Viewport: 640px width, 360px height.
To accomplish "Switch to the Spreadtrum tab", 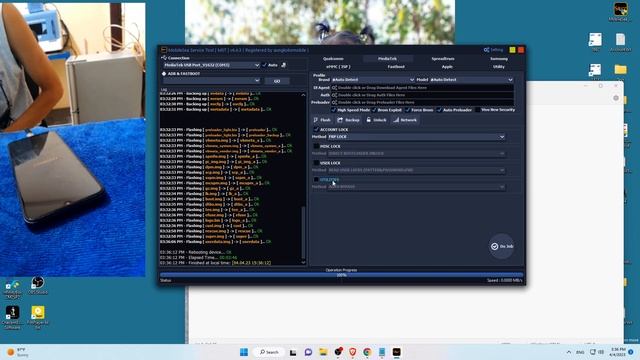I will click(443, 59).
